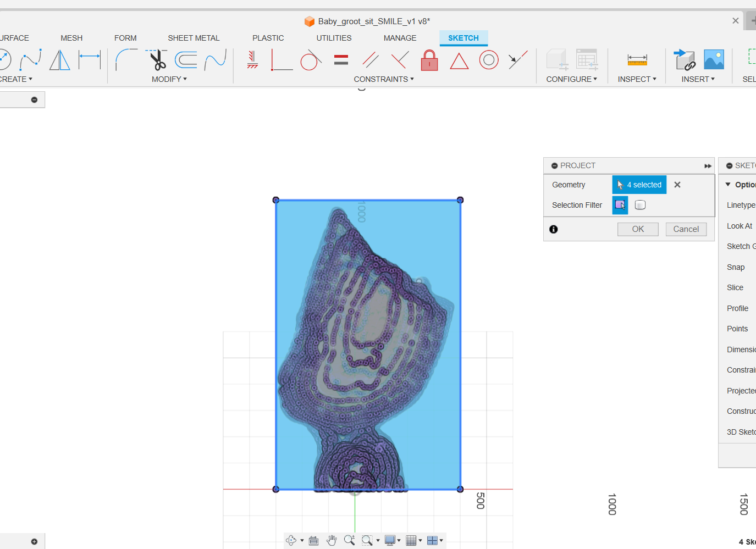Switch to the MANAGE tab

[400, 38]
